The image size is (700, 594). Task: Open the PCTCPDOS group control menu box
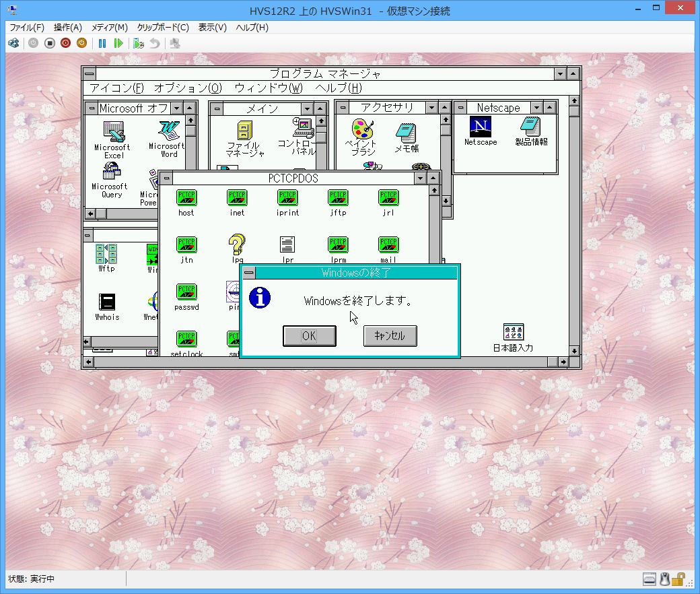click(166, 178)
